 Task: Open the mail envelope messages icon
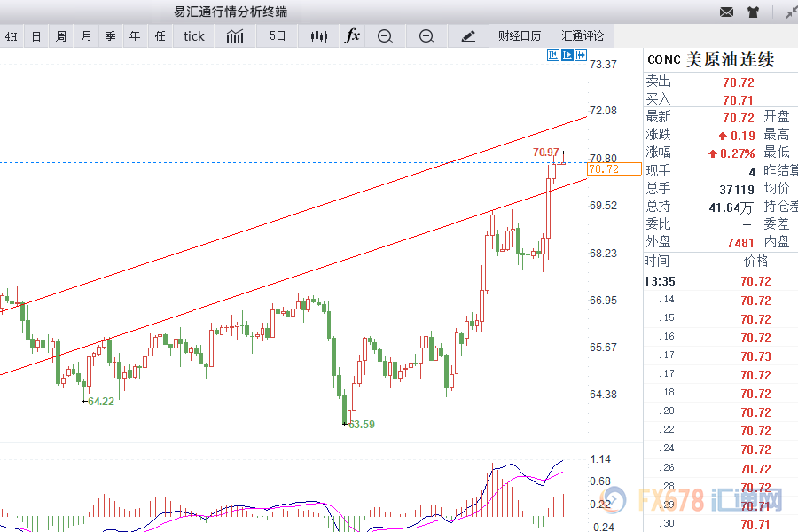pyautogui.click(x=727, y=12)
